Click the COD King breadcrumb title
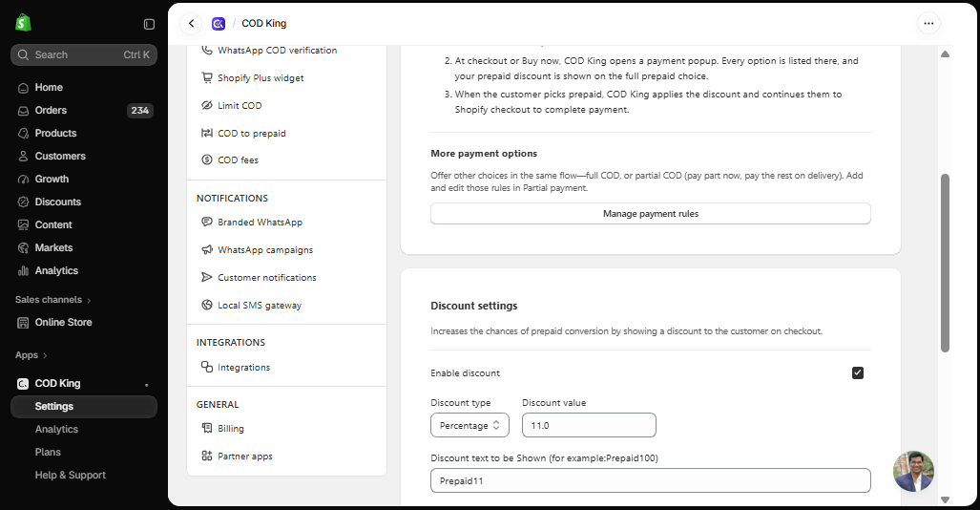The image size is (980, 510). [x=263, y=24]
